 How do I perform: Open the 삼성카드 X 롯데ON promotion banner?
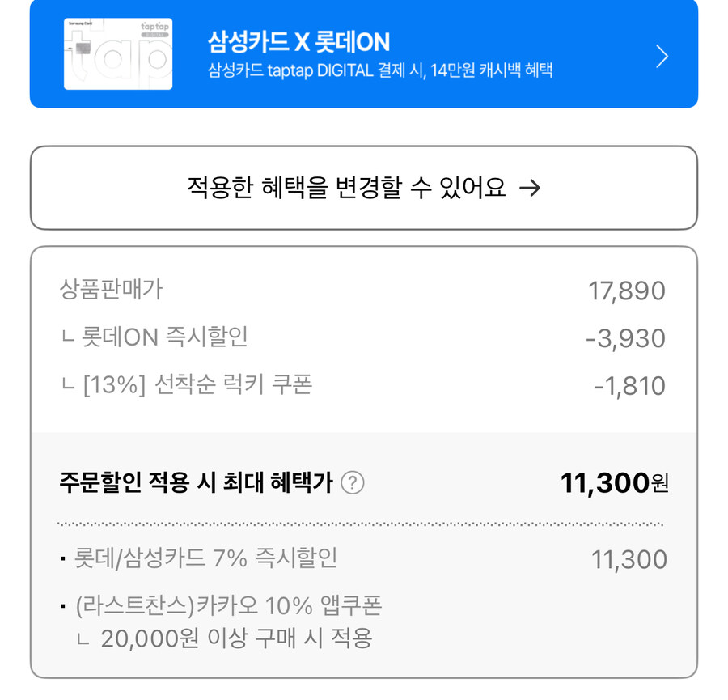pos(364,57)
